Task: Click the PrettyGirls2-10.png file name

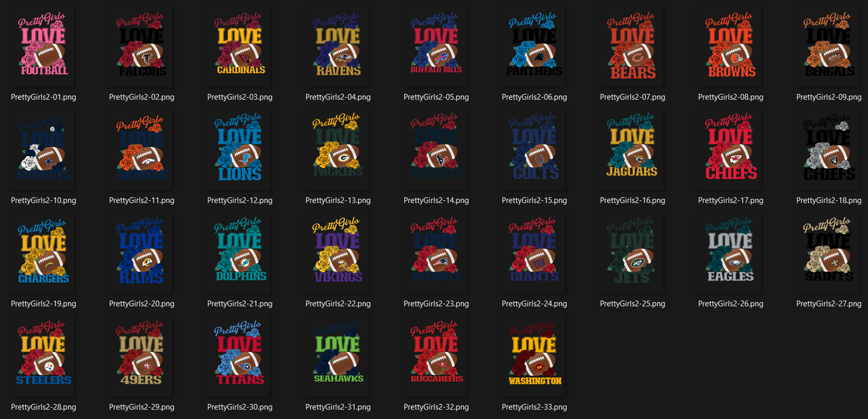Action: [x=43, y=201]
